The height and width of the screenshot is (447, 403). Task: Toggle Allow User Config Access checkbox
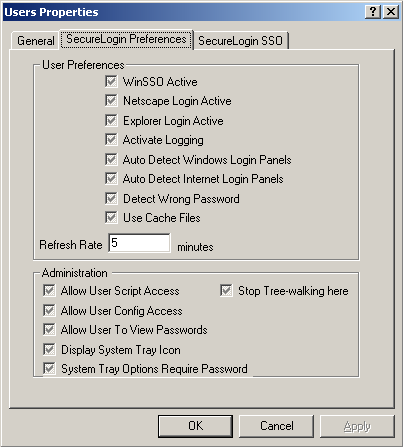(x=49, y=310)
